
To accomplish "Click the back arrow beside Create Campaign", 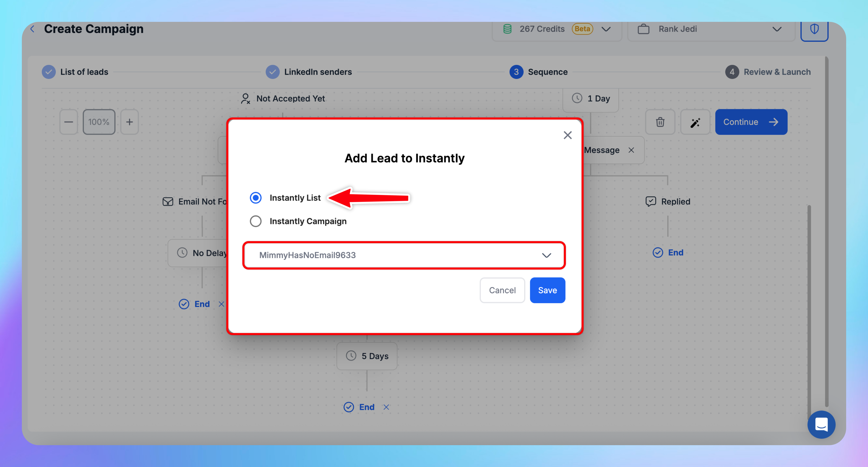I will pyautogui.click(x=32, y=29).
